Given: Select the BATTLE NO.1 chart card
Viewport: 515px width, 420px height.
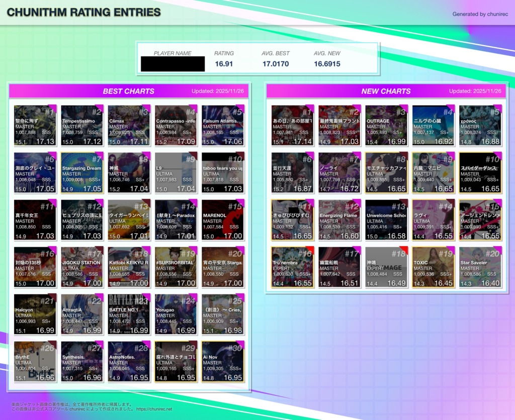Looking at the screenshot, I should pos(129,314).
